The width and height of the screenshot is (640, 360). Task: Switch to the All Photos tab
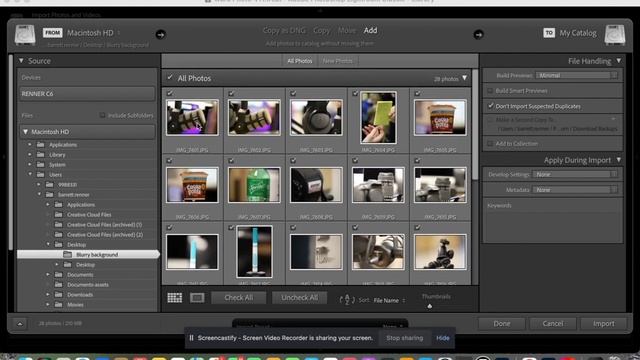tap(300, 61)
